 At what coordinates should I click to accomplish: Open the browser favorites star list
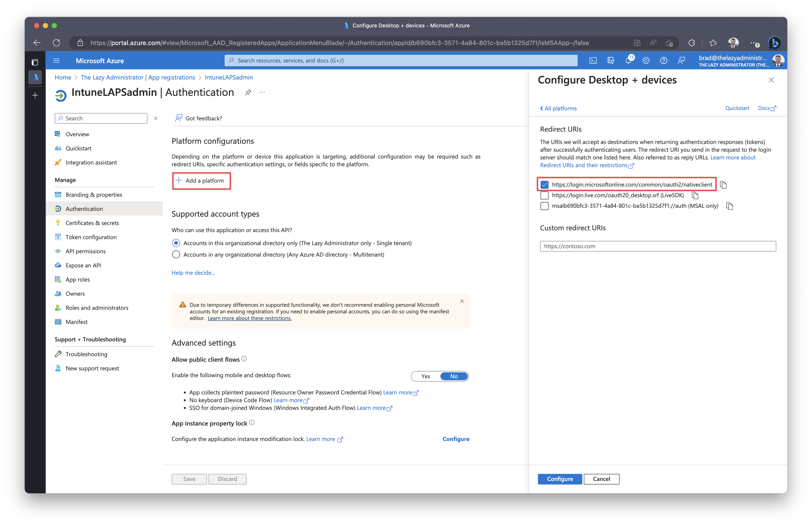[713, 43]
